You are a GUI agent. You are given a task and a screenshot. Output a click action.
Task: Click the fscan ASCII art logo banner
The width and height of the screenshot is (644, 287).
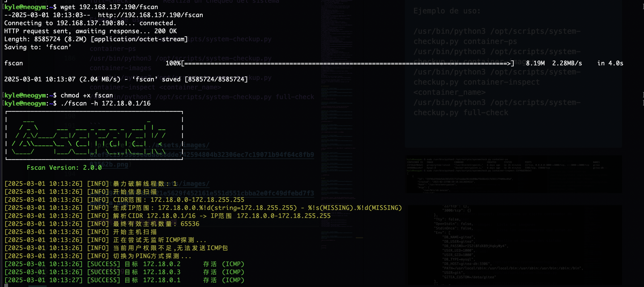94,135
